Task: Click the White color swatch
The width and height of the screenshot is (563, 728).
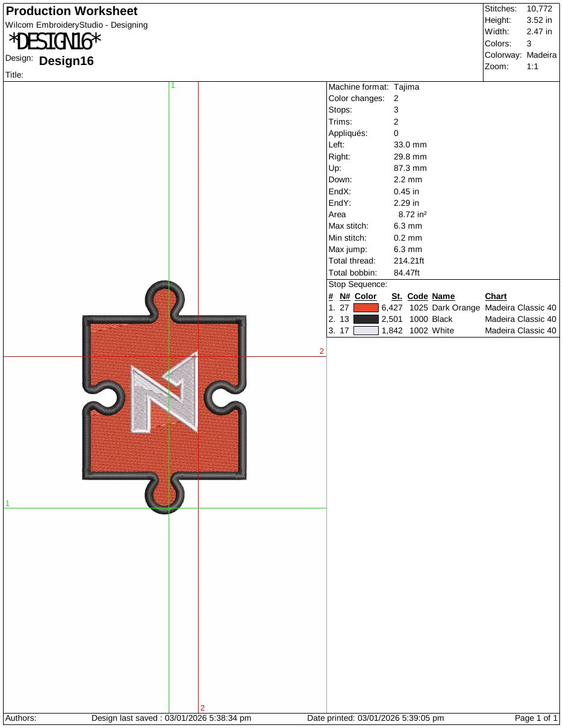Action: pyautogui.click(x=366, y=331)
